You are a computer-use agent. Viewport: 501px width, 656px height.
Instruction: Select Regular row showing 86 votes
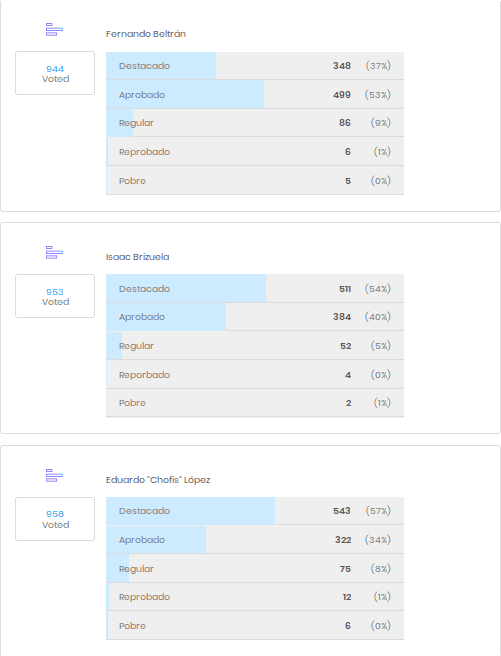(255, 123)
